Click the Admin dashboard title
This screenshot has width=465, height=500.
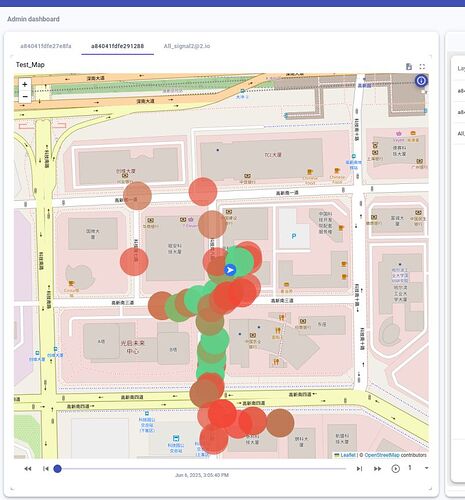pos(33,19)
